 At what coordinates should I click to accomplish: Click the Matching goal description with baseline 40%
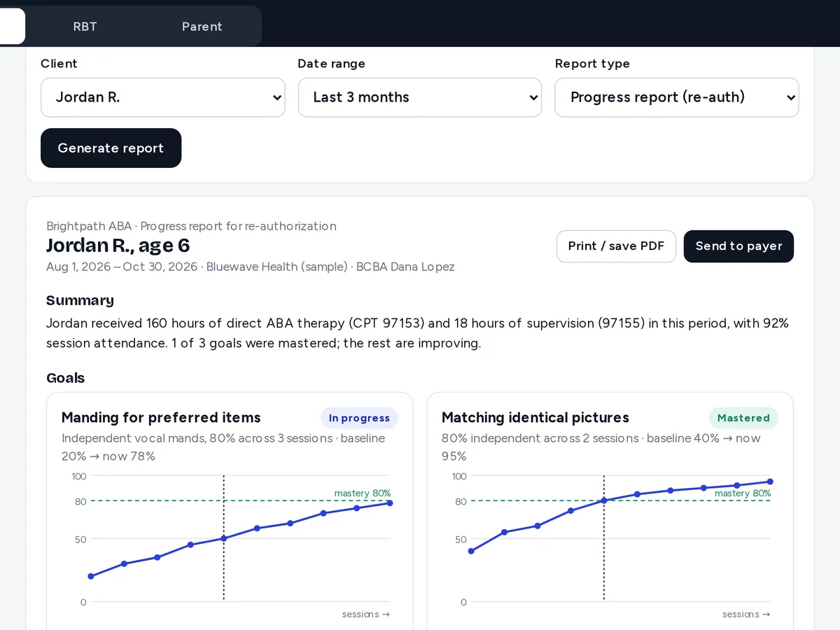[601, 447]
